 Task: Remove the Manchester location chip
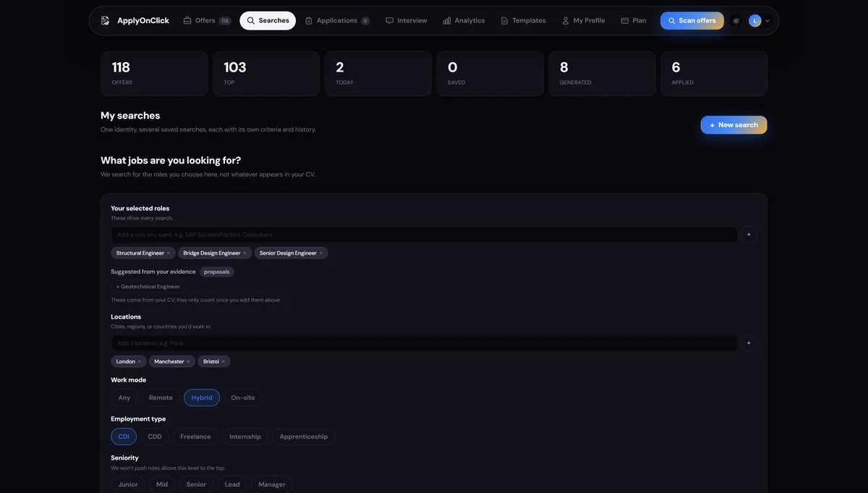(188, 361)
